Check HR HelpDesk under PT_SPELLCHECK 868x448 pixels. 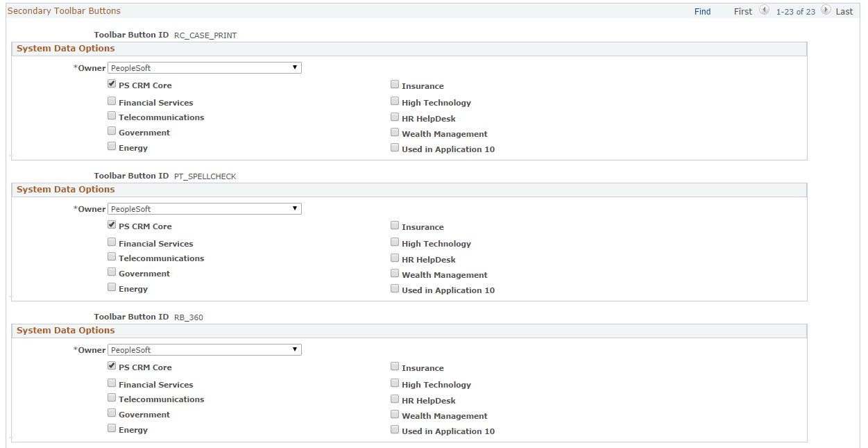click(x=395, y=258)
